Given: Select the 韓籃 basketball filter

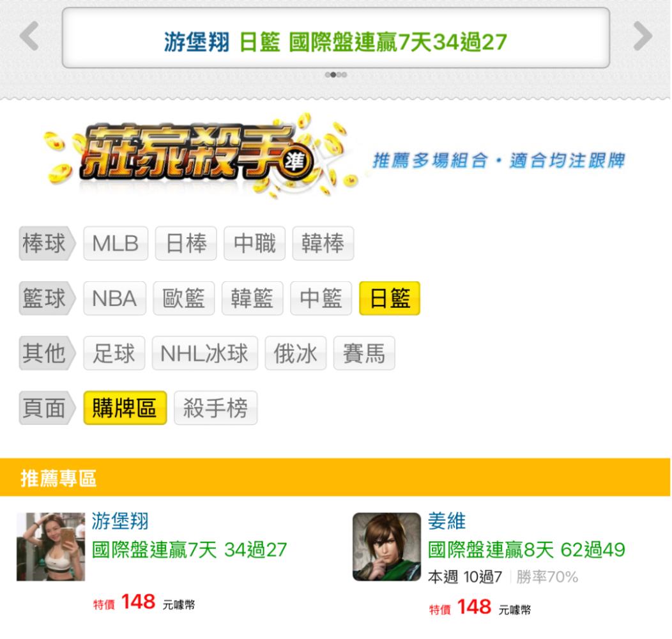Looking at the screenshot, I should pyautogui.click(x=252, y=298).
